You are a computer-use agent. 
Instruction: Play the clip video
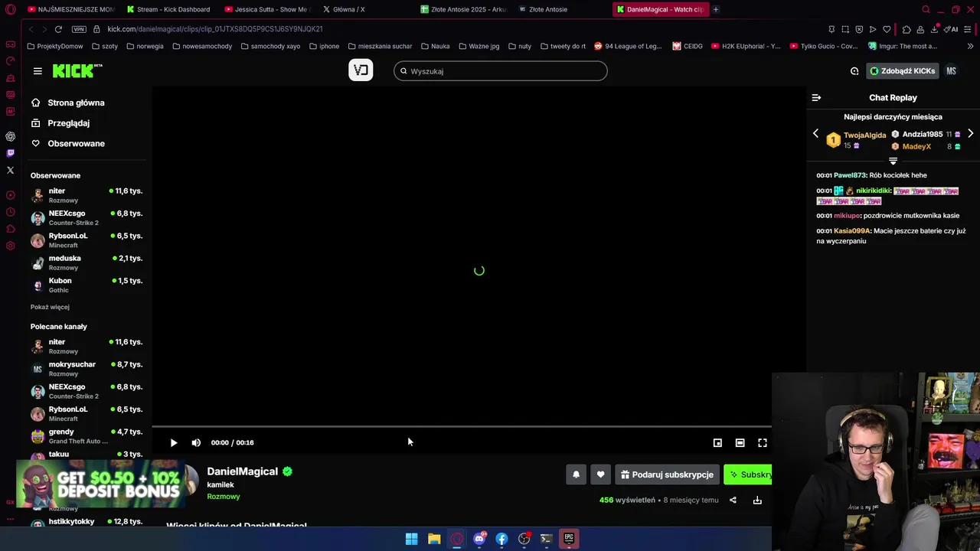coord(174,442)
